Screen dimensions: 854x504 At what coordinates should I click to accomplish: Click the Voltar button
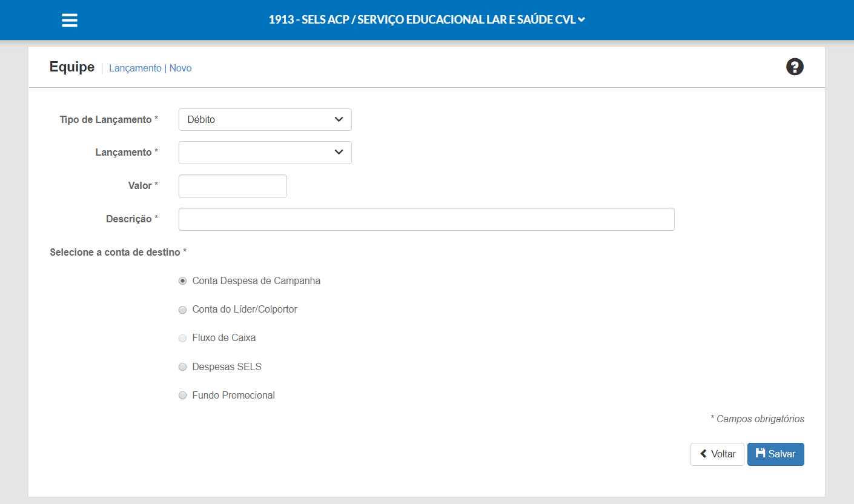coord(717,454)
